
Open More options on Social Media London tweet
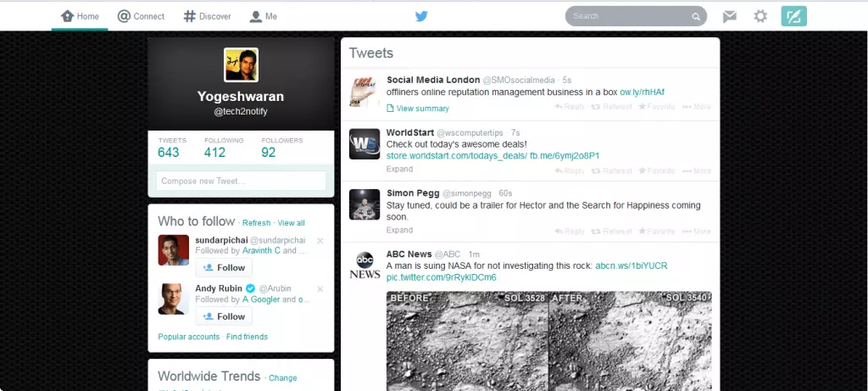coord(697,106)
